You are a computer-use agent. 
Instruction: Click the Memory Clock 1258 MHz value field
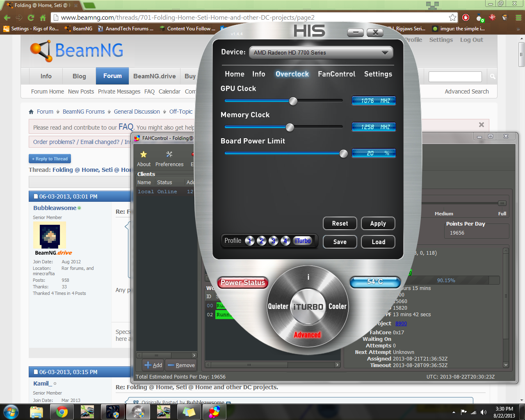[x=374, y=127]
